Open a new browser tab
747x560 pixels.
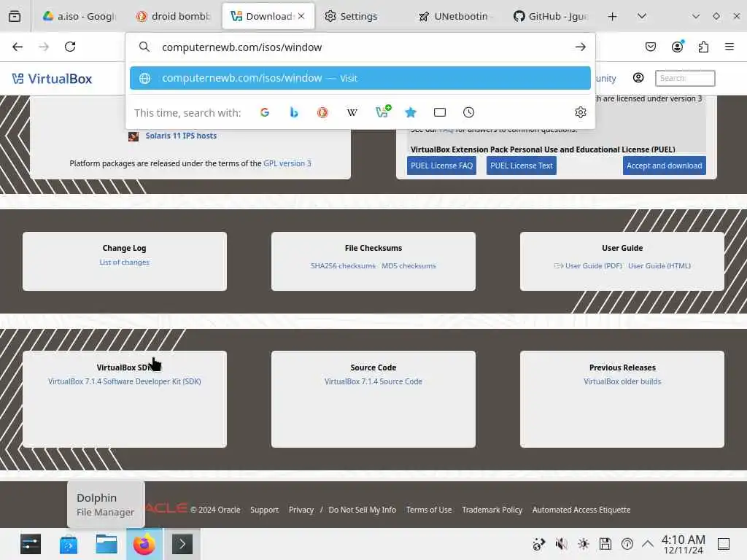613,16
